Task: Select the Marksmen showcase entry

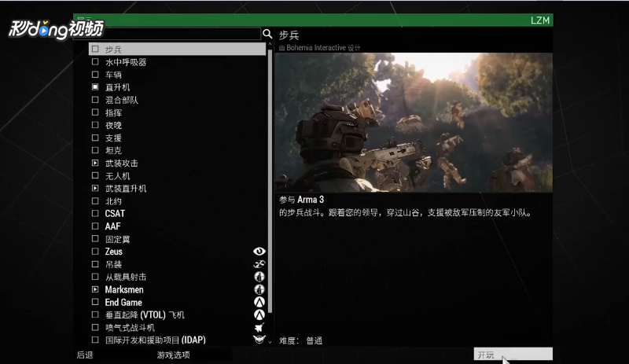Action: 177,289
